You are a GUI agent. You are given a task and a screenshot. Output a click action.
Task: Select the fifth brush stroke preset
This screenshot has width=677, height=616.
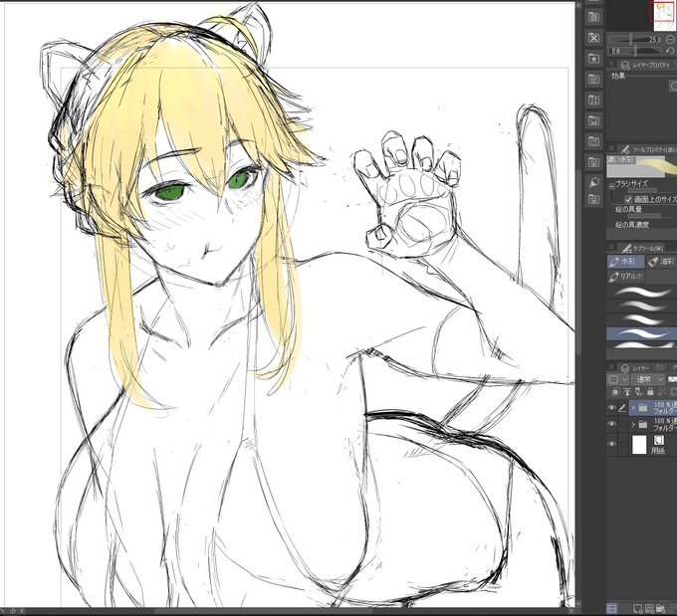click(642, 345)
